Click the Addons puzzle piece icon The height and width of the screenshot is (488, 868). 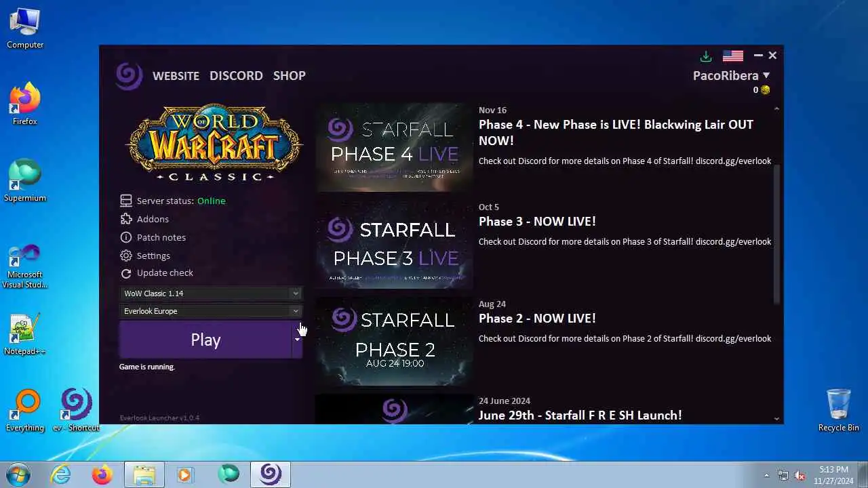[x=126, y=219]
